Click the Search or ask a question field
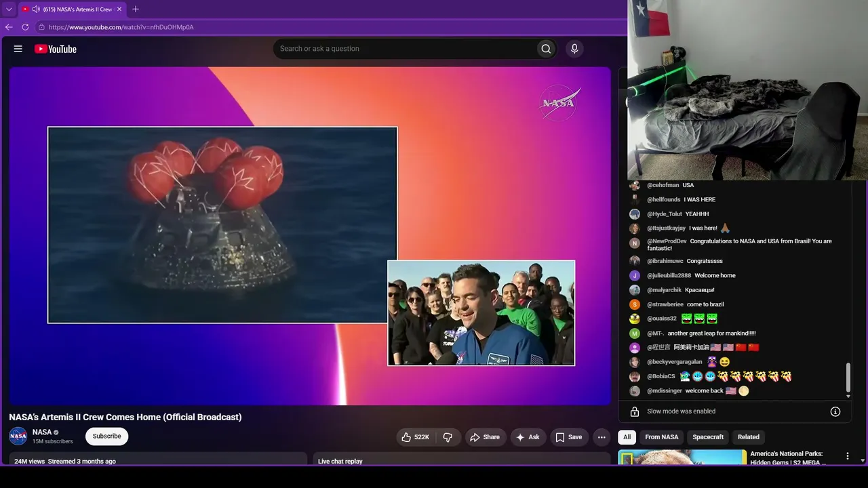 pyautogui.click(x=404, y=49)
